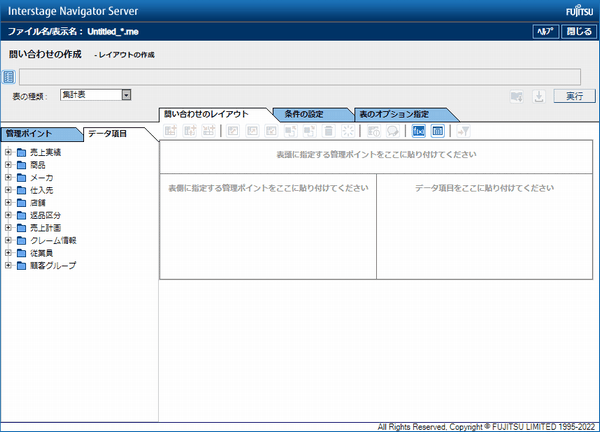Click the folder icon beside 売上計画
Screen dimensions: 600x432
(x=21, y=228)
